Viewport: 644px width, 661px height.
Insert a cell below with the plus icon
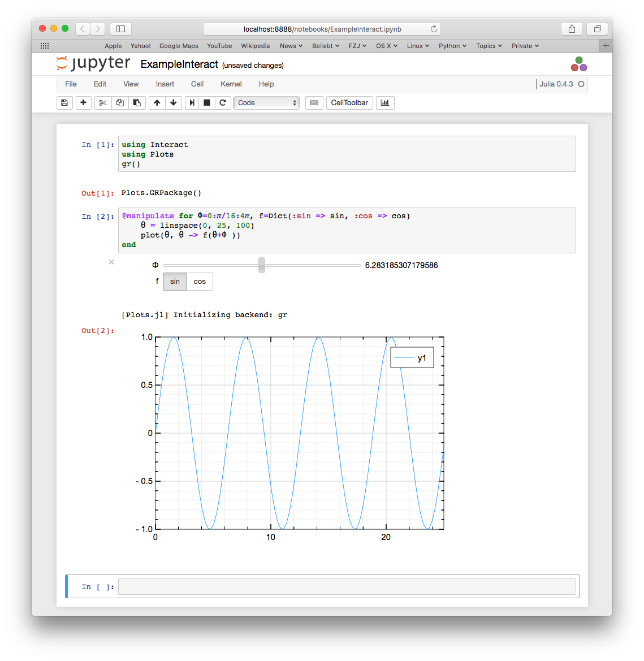pos(84,103)
